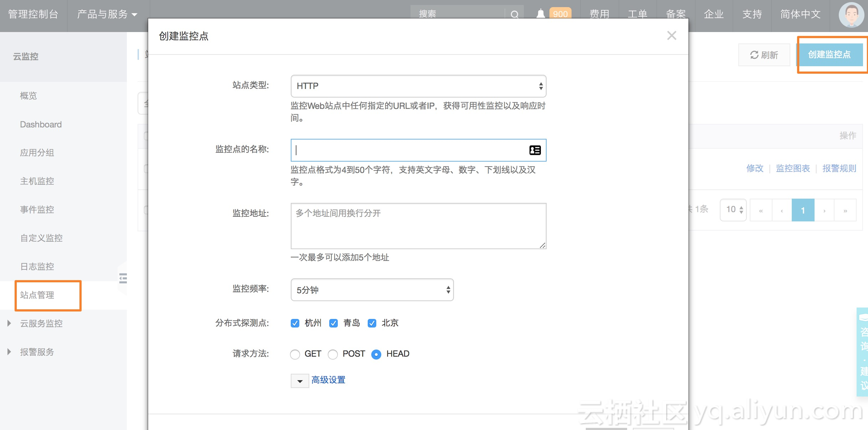Viewport: 868px width, 430px height.
Task: Click the search magnifier icon
Action: 514,14
